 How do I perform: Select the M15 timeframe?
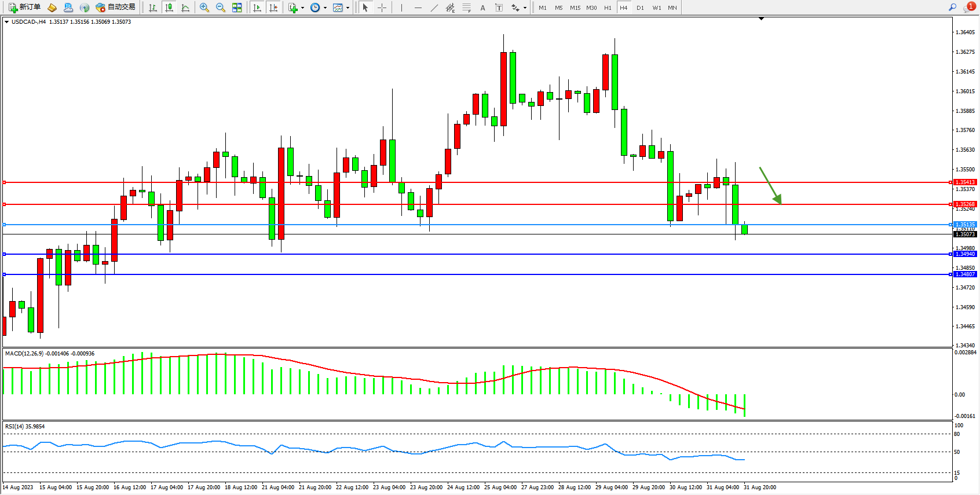tap(575, 8)
